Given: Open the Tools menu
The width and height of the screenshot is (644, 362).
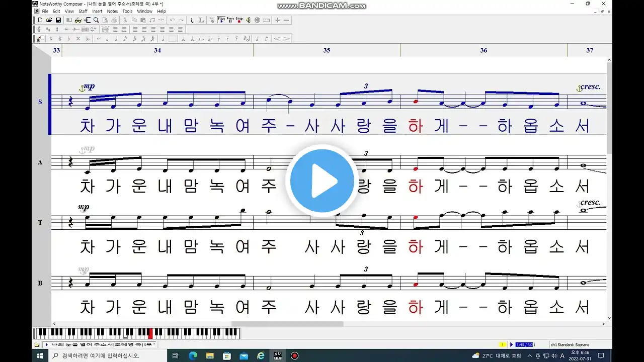Looking at the screenshot, I should (x=127, y=11).
